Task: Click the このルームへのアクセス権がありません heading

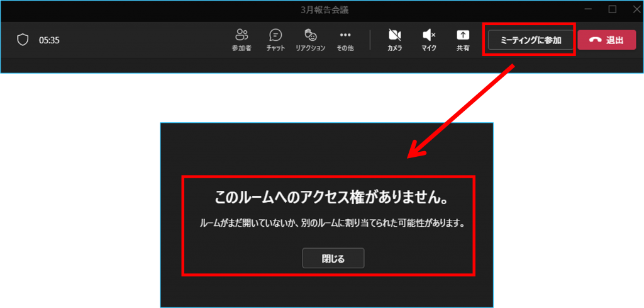Action: [331, 198]
